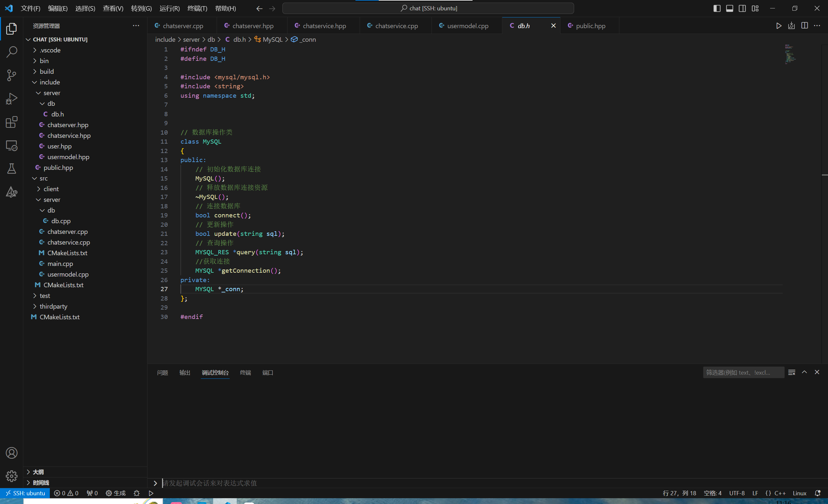Expand the 大纲 outline section
Viewport: 828px width, 504px height.
coord(85,472)
